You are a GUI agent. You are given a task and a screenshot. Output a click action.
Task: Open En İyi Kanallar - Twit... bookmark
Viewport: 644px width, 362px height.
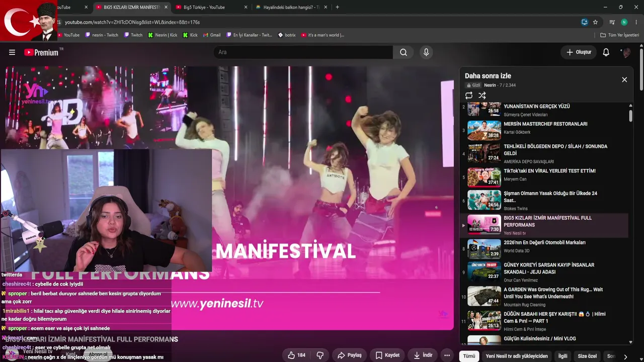[x=249, y=35]
